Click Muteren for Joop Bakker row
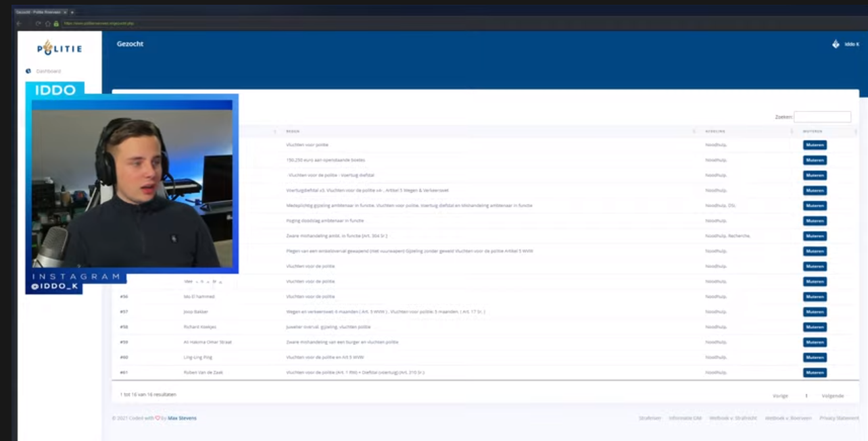 coord(815,312)
